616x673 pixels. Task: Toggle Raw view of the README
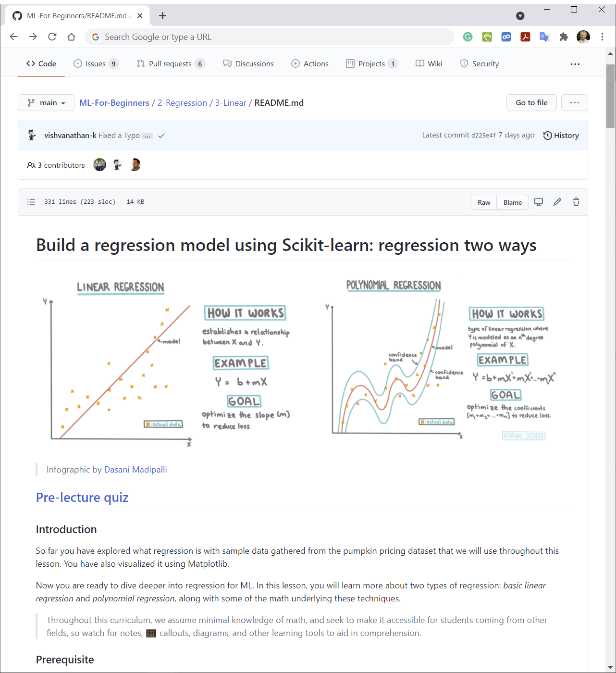pyautogui.click(x=483, y=202)
